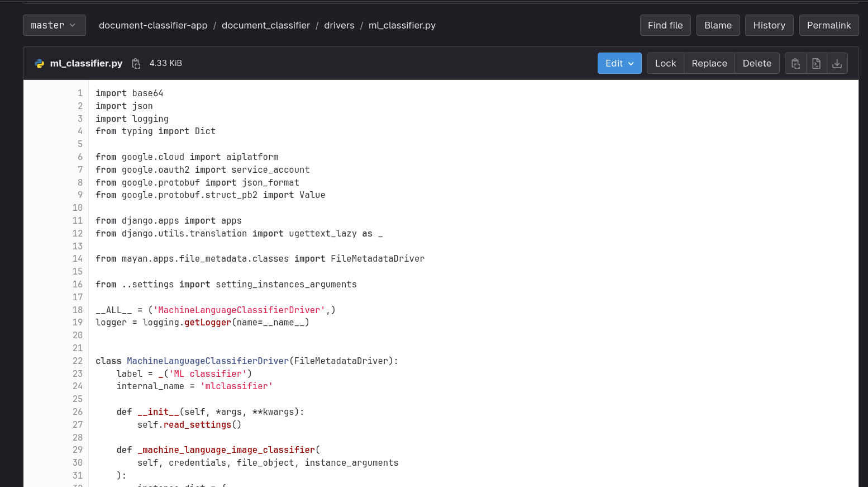Click line number 18
Image resolution: width=868 pixels, height=487 pixels.
coord(78,310)
